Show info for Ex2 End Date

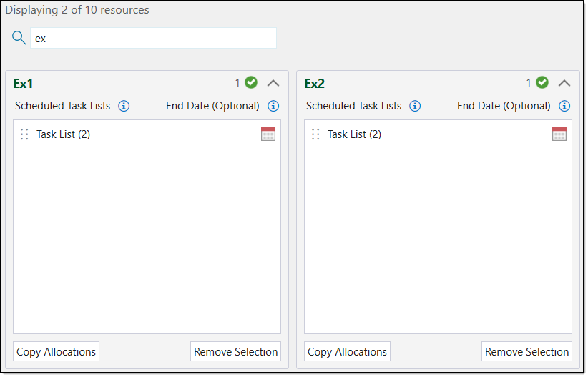(564, 106)
